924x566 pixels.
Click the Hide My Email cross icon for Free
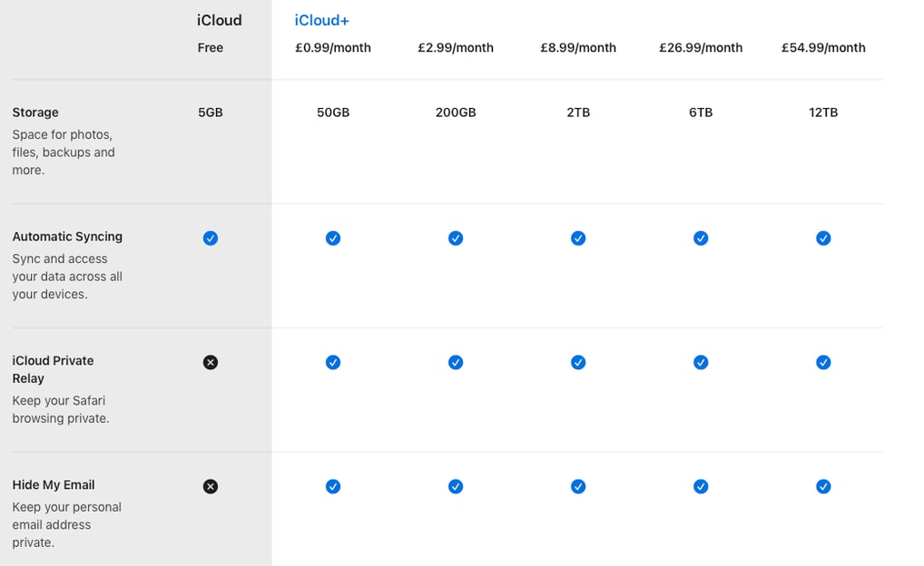[x=211, y=486]
